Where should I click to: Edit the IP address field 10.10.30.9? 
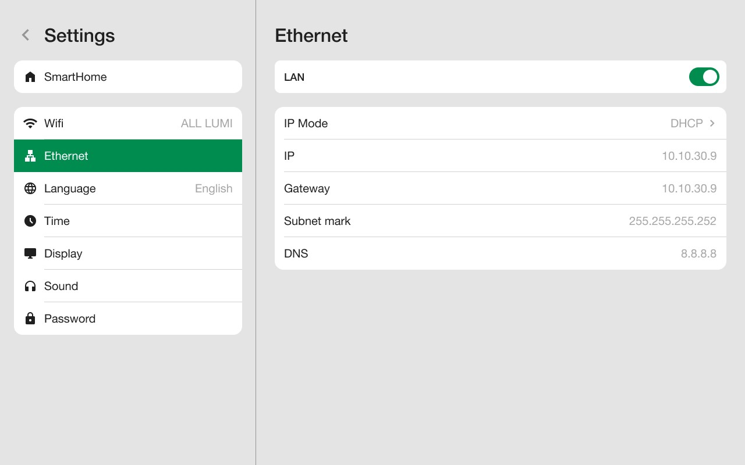688,156
